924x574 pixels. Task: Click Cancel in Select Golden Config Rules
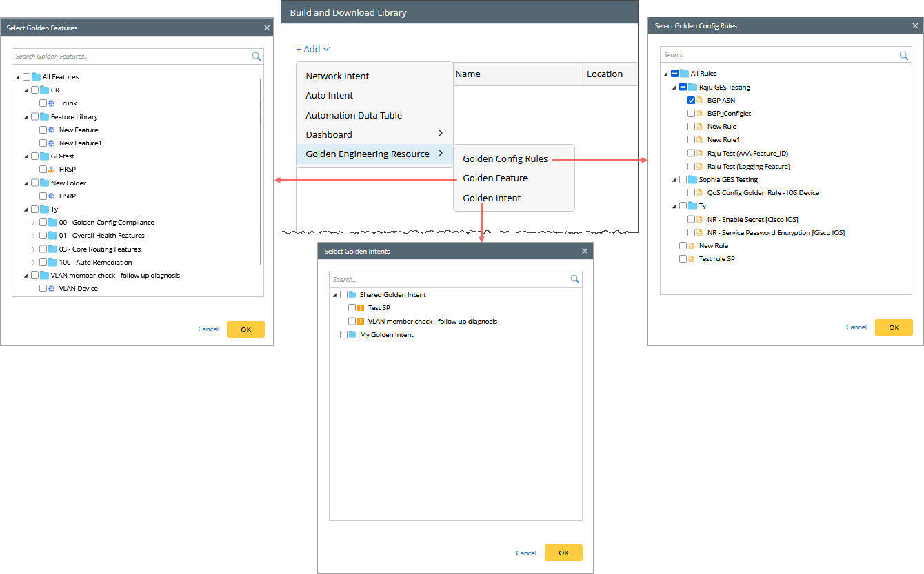pos(856,327)
